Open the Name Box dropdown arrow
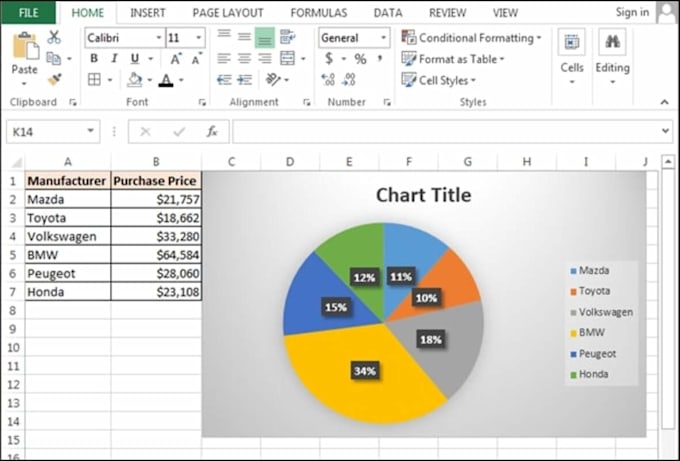680x461 pixels. point(90,131)
